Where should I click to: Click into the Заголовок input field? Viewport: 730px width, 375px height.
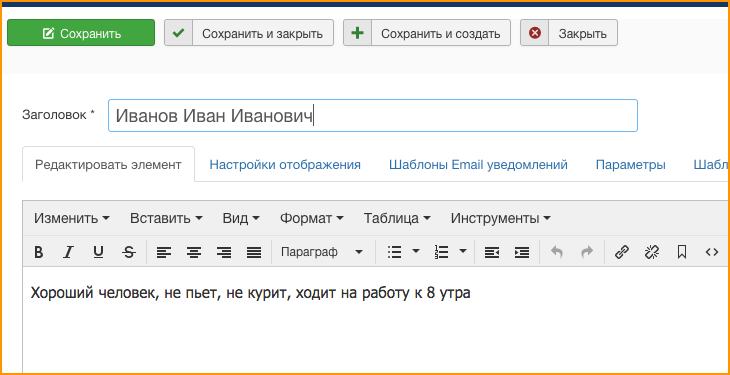coord(372,115)
